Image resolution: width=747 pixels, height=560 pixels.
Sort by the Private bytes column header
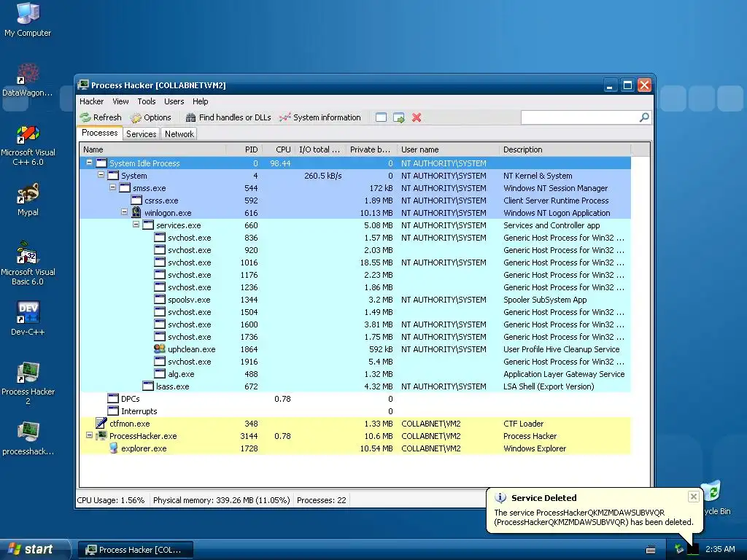tap(371, 149)
